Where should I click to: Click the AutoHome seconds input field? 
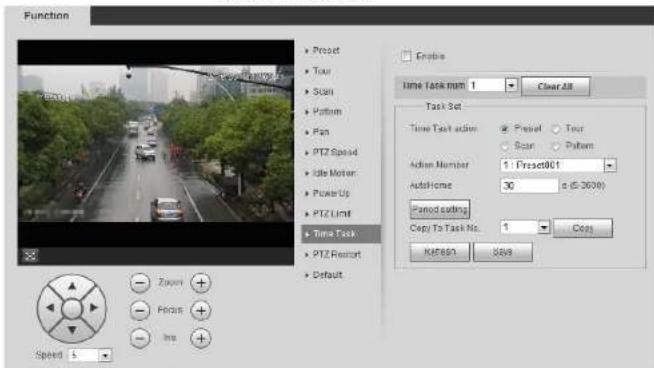pyautogui.click(x=529, y=185)
